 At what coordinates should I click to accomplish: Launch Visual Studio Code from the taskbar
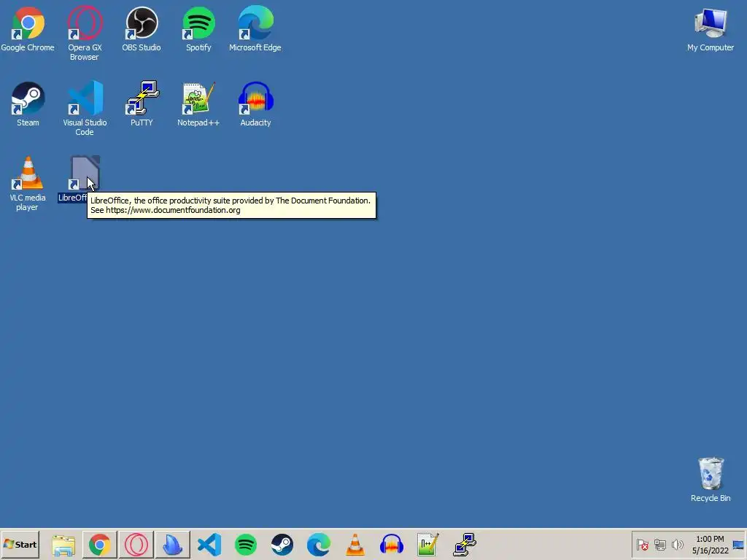click(209, 544)
